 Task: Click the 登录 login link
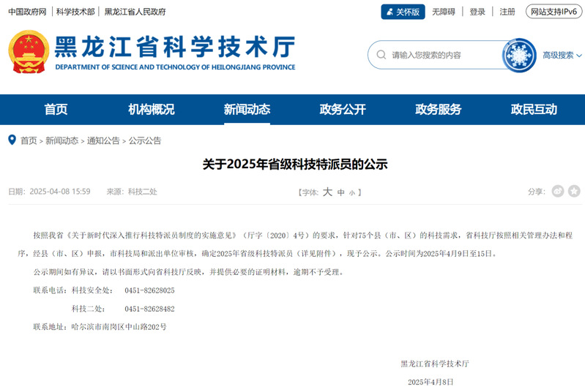click(477, 12)
